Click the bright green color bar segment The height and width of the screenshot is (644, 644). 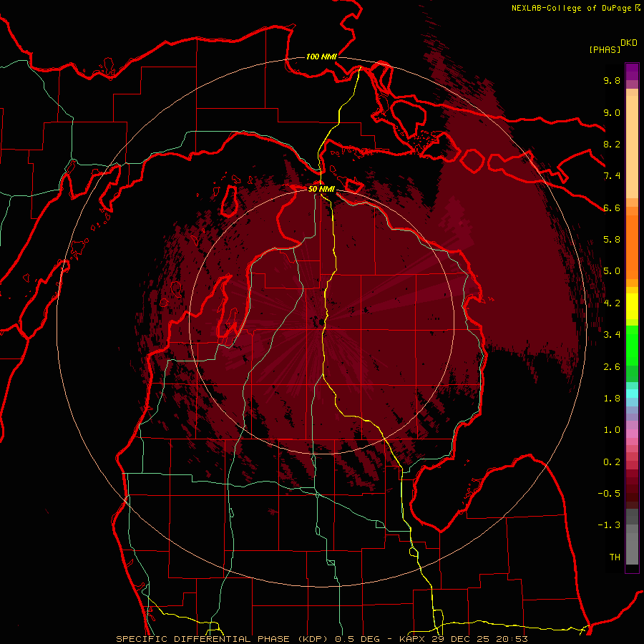pyautogui.click(x=632, y=346)
